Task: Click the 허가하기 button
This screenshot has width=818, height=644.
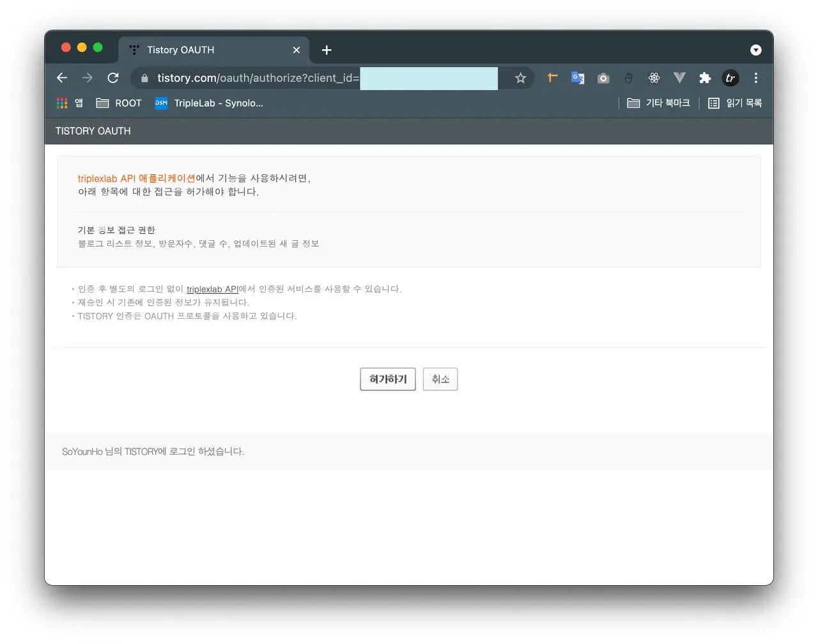Action: (x=388, y=379)
